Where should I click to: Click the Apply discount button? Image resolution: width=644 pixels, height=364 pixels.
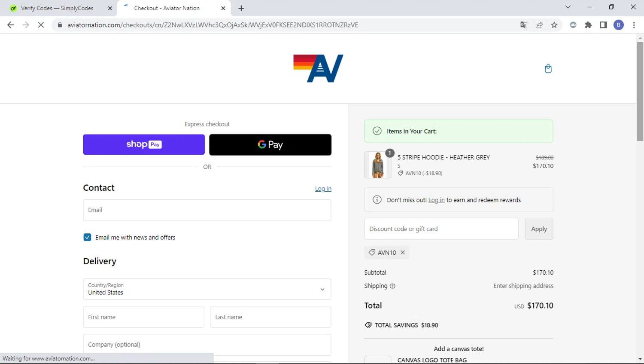click(x=539, y=229)
